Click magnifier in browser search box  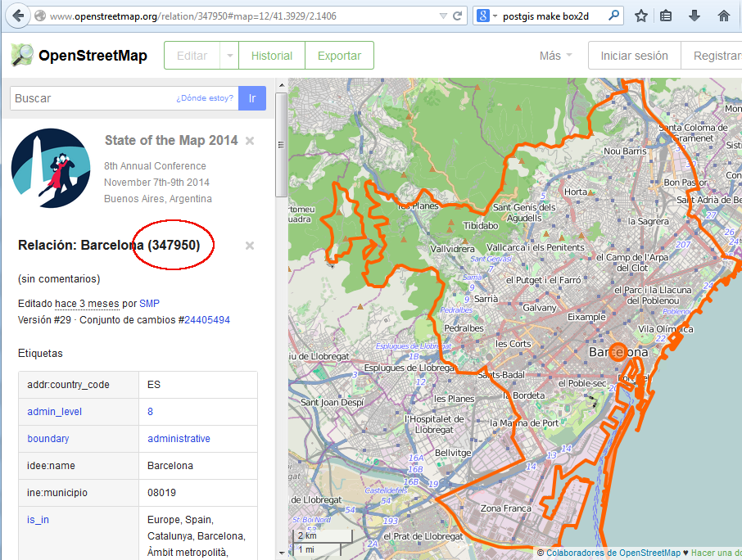(x=613, y=16)
